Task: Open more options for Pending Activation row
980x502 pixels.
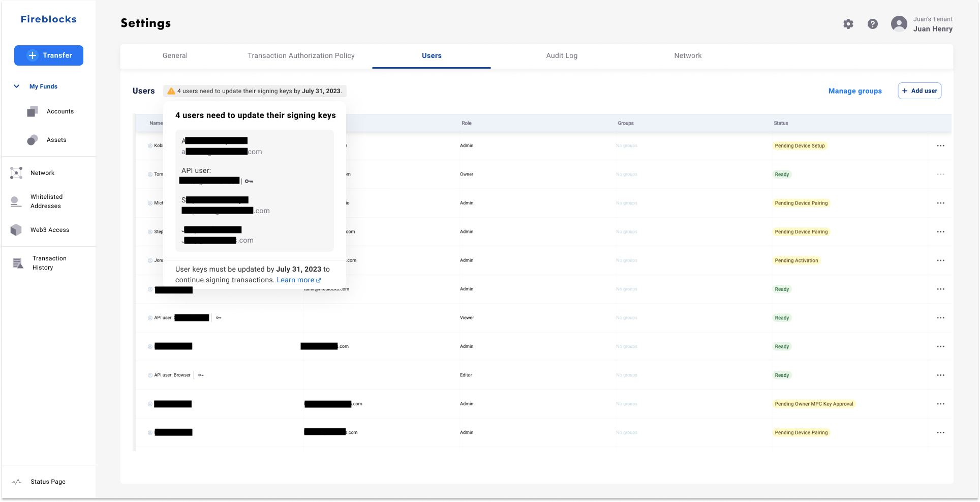Action: (941, 260)
